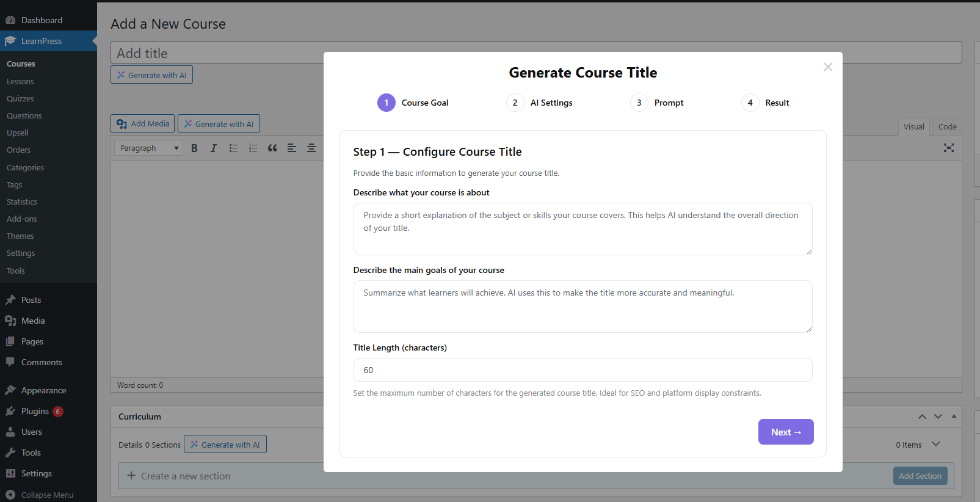
Task: Toggle the fullscreen editor icon
Action: pos(948,148)
